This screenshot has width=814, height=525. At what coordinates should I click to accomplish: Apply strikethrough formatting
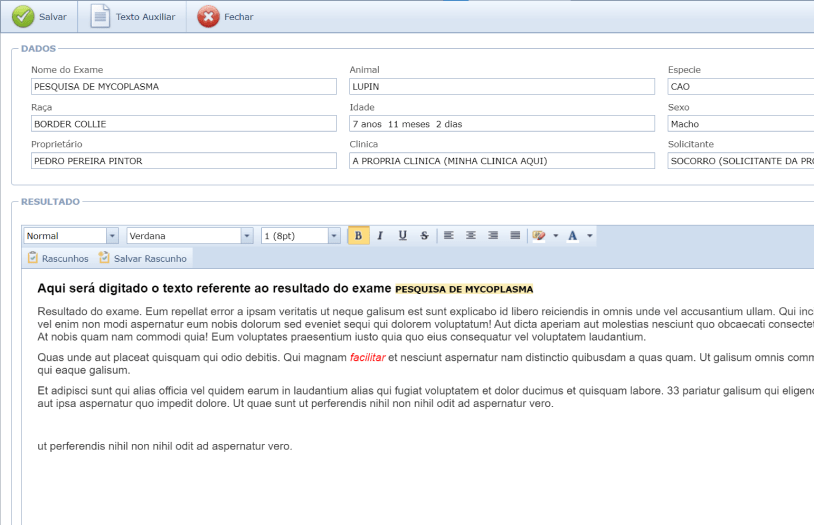(424, 236)
